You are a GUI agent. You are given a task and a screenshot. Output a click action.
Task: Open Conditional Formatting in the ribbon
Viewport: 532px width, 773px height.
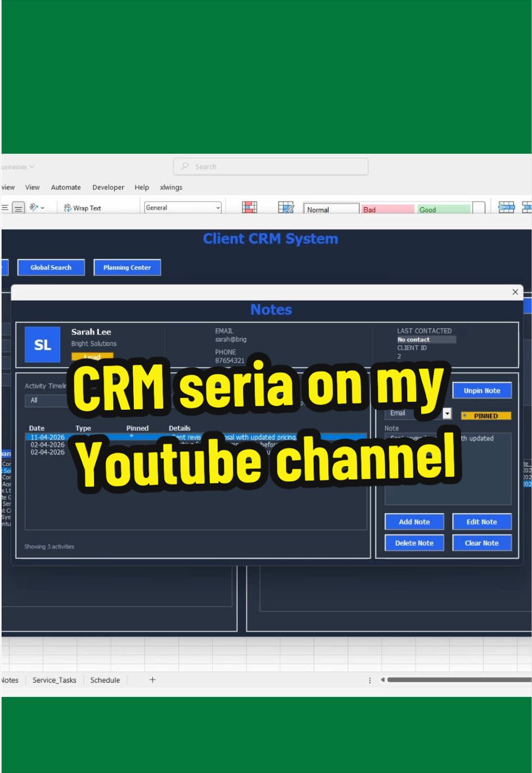pos(249,207)
